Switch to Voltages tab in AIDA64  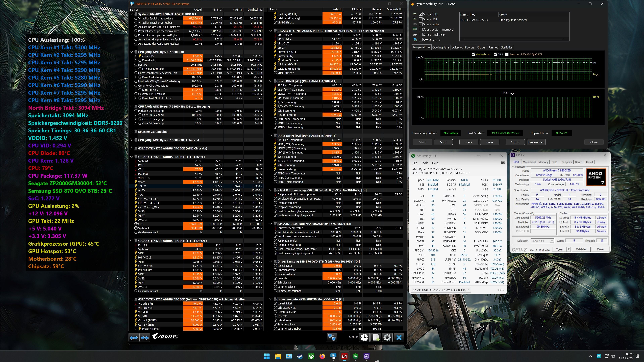[457, 47]
